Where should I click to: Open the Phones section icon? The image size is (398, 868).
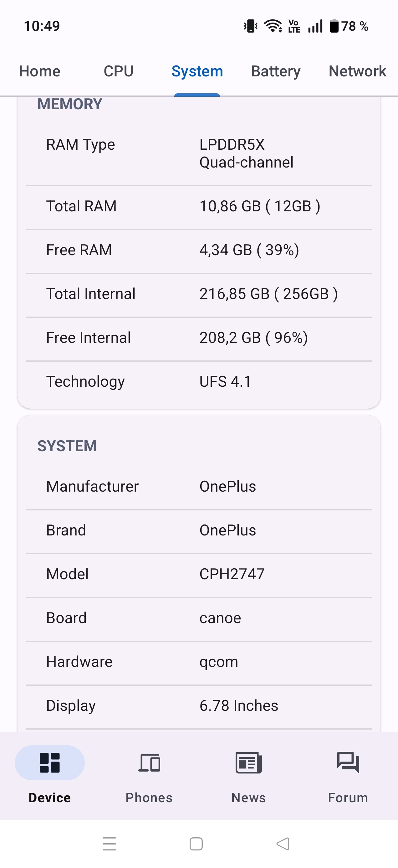pos(149,763)
